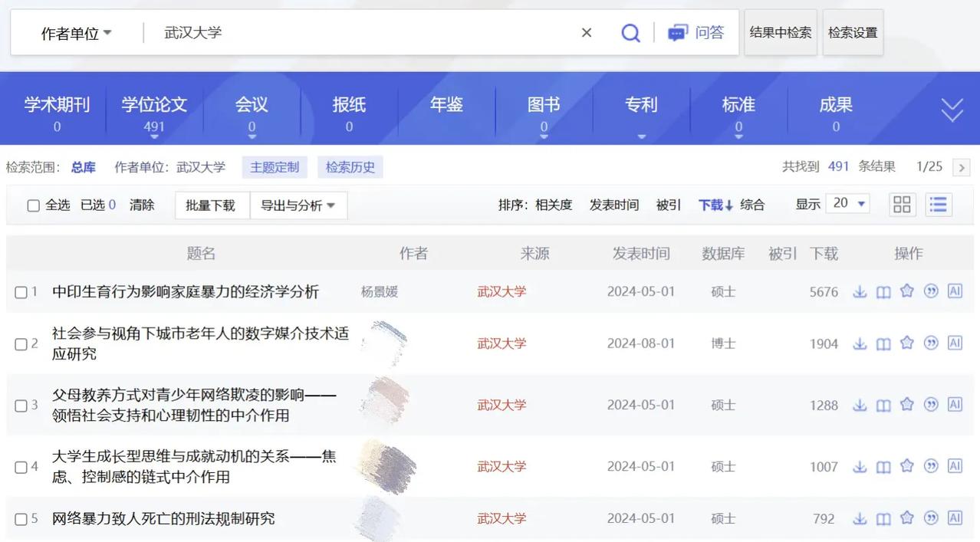Click 结果中检索 button
Screen dimensions: 980x542
click(x=781, y=32)
